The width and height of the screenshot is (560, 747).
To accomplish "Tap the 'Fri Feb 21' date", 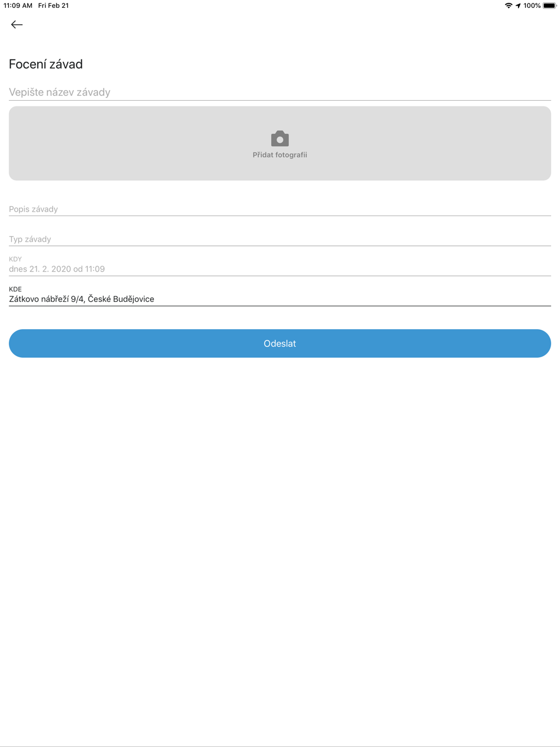I will pos(53,6).
